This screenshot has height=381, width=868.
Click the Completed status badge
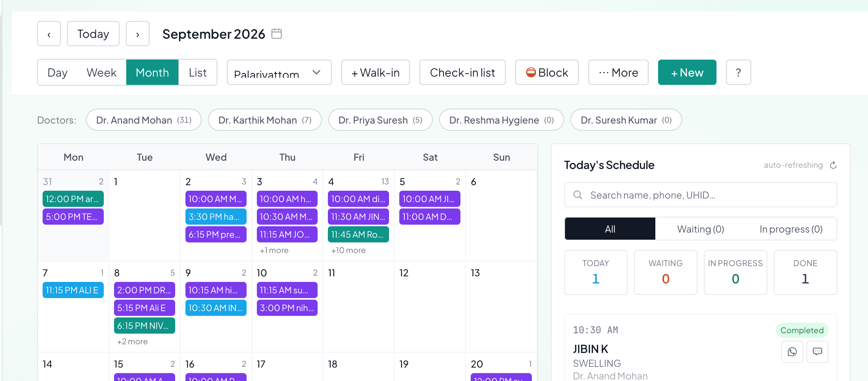point(802,330)
